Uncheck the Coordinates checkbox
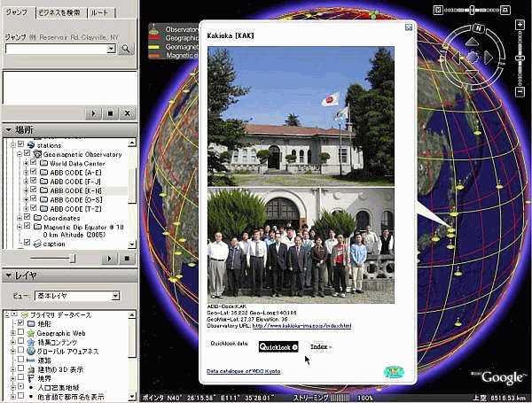532x403 pixels. click(27, 217)
